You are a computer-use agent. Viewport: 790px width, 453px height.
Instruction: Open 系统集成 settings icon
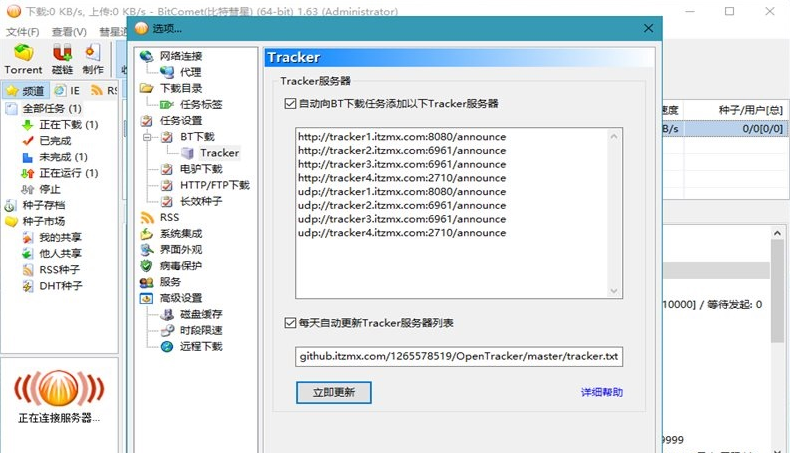click(x=147, y=233)
